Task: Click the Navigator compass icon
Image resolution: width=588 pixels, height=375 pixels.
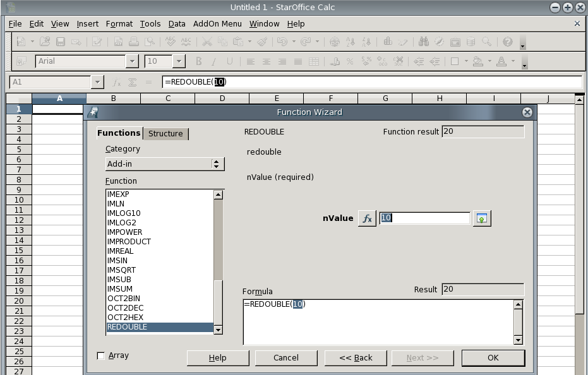Action: click(439, 42)
